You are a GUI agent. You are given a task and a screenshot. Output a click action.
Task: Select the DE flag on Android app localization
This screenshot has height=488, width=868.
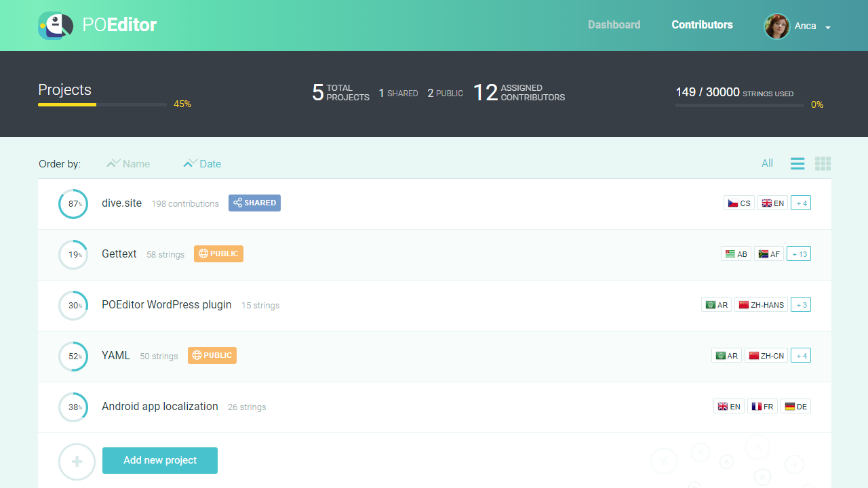point(795,406)
